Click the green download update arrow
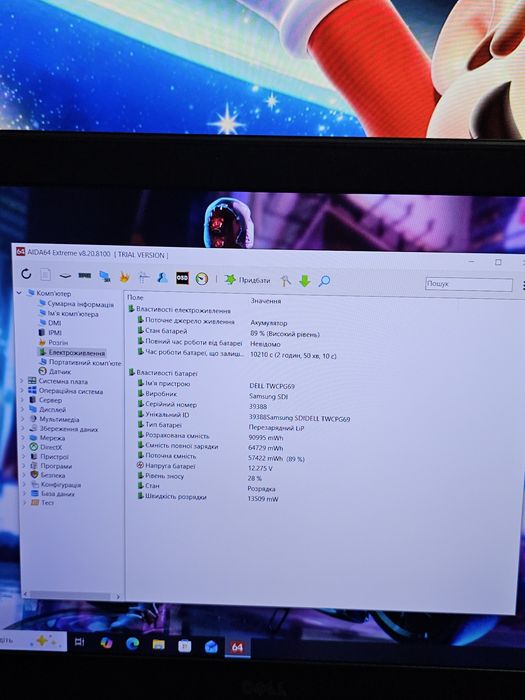Image resolution: width=525 pixels, height=700 pixels. (x=304, y=281)
